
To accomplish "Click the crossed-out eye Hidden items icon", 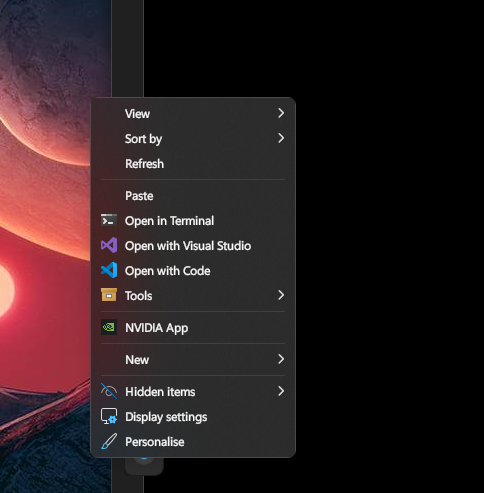I will point(109,391).
